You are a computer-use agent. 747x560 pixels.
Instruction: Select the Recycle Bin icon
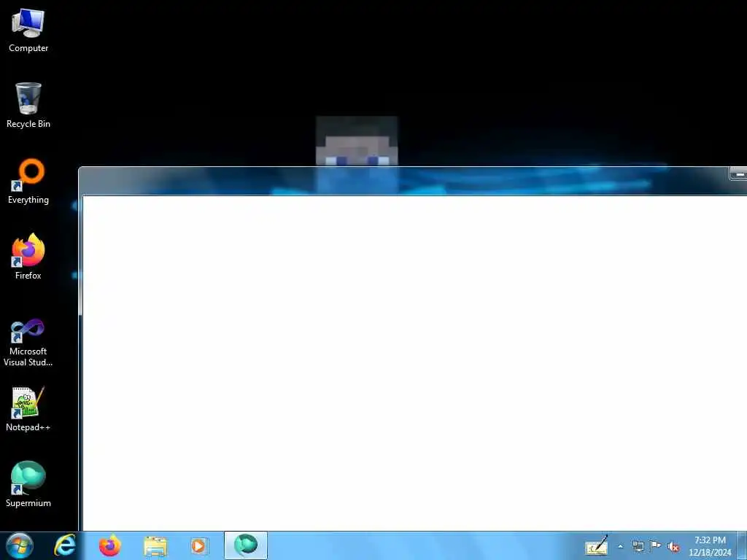(x=28, y=106)
